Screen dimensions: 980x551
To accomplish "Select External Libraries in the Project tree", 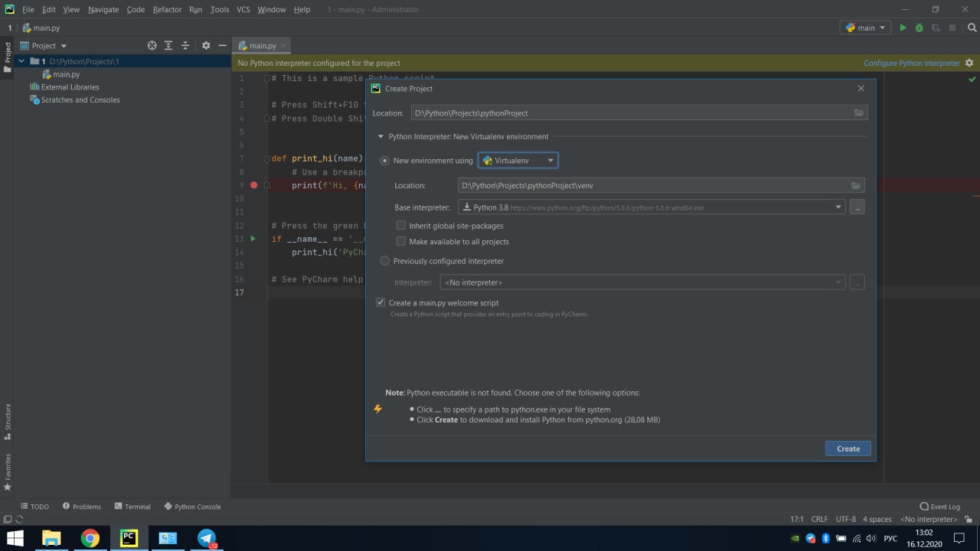I will [64, 87].
